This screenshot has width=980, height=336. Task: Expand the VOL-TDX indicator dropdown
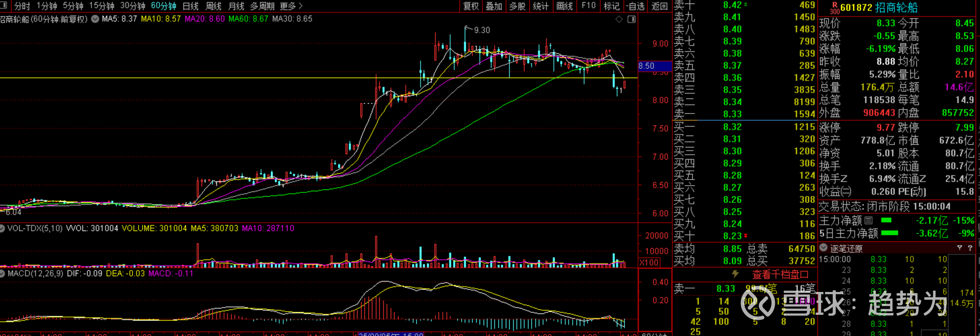coord(2,229)
